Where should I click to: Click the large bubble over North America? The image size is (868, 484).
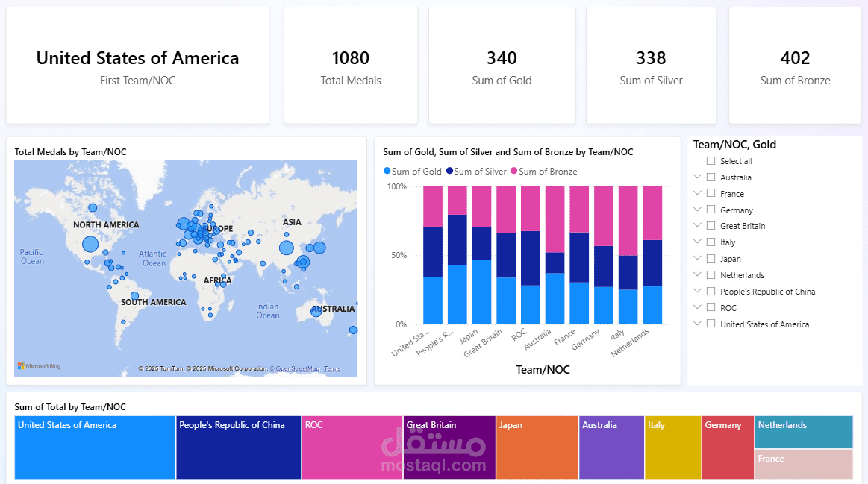90,244
